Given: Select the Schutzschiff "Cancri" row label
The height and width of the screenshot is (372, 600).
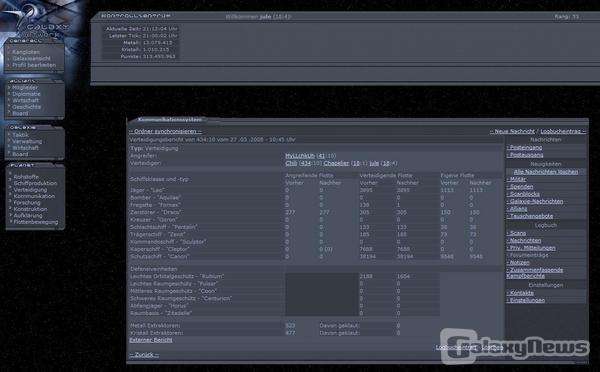Looking at the screenshot, I should pos(159,257).
